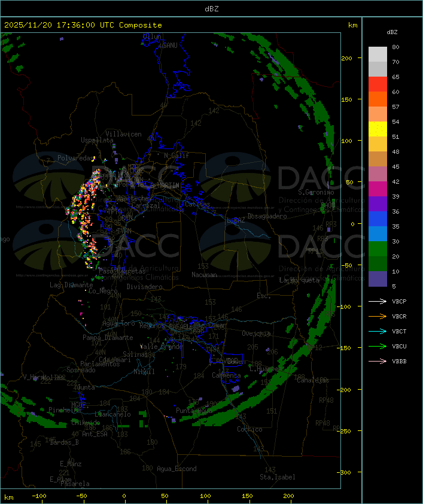Click the Desaguadero map label

coord(267,216)
